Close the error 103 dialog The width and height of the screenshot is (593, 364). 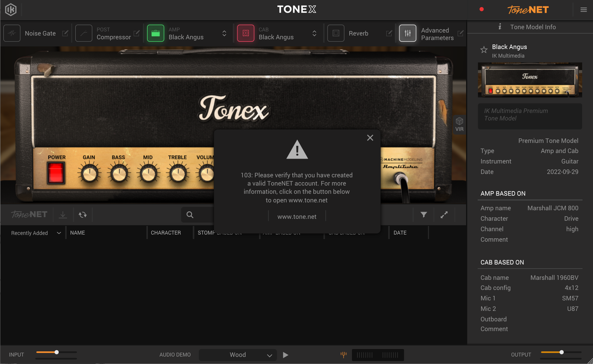click(x=370, y=138)
